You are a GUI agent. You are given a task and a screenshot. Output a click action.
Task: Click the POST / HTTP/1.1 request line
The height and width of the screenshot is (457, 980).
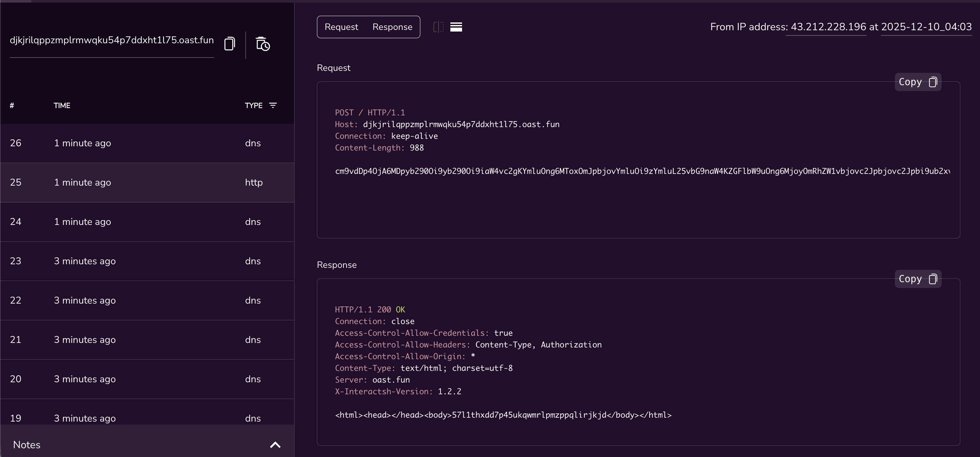[370, 113]
